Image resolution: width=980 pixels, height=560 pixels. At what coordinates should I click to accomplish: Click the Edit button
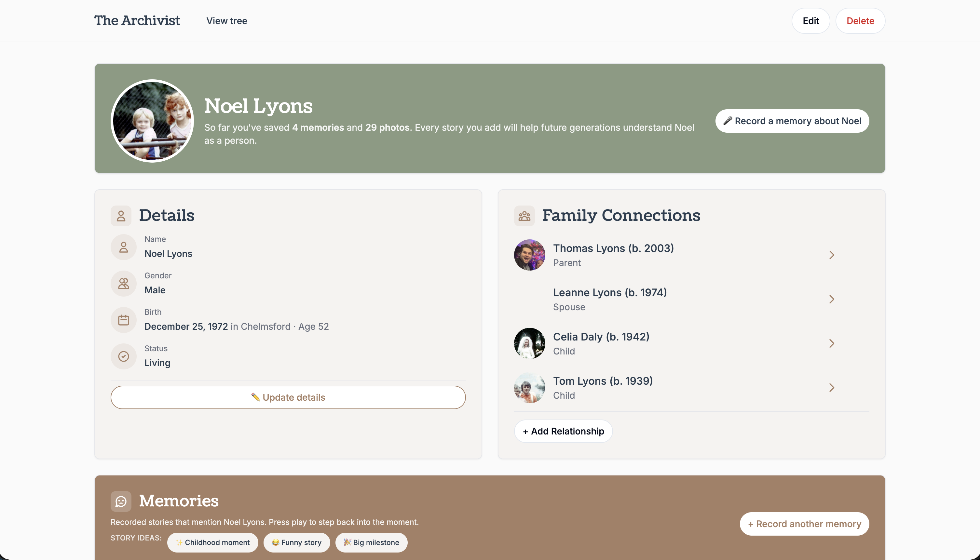point(811,20)
